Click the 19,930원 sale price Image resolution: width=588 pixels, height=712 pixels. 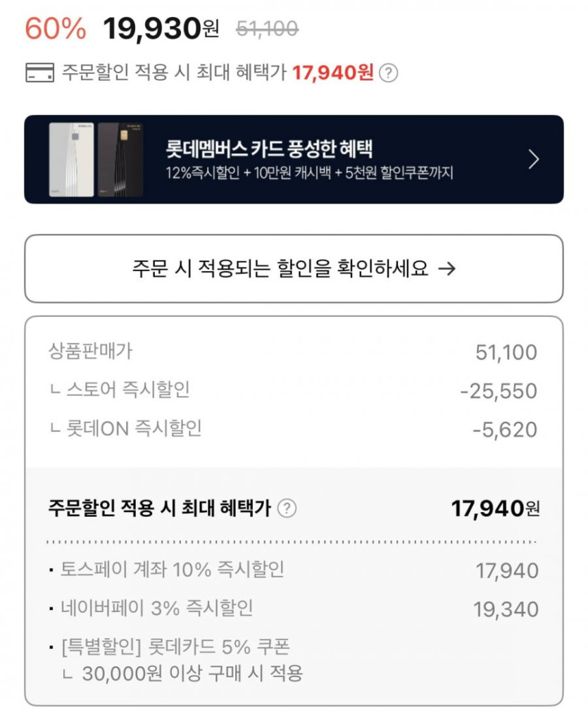coord(161,29)
